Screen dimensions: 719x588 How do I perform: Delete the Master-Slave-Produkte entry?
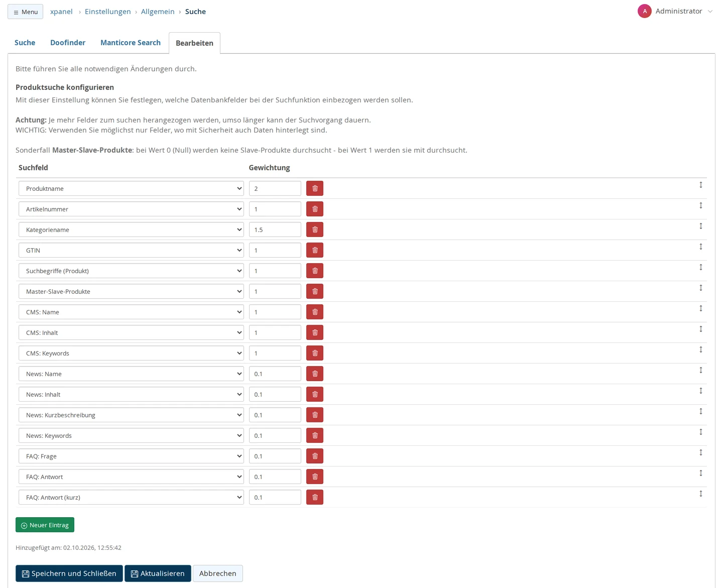tap(315, 291)
